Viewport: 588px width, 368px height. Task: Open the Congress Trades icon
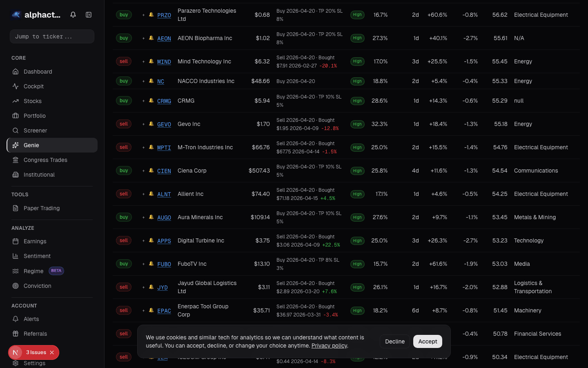16,160
